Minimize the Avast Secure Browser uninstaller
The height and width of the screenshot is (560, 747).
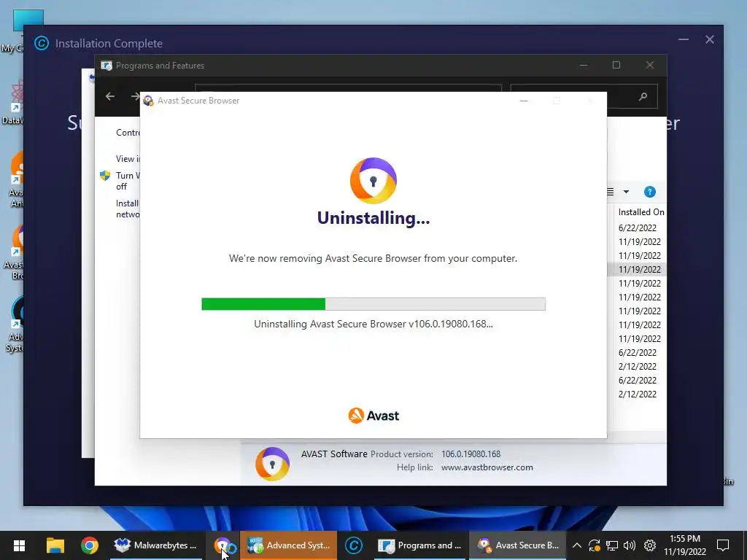coord(524,101)
